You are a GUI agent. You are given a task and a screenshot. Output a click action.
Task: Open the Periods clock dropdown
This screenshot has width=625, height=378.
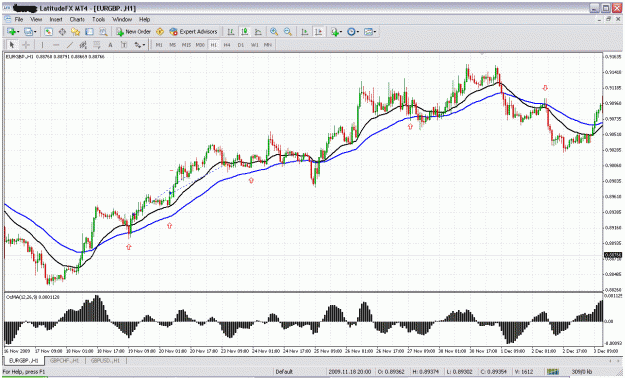(x=353, y=32)
